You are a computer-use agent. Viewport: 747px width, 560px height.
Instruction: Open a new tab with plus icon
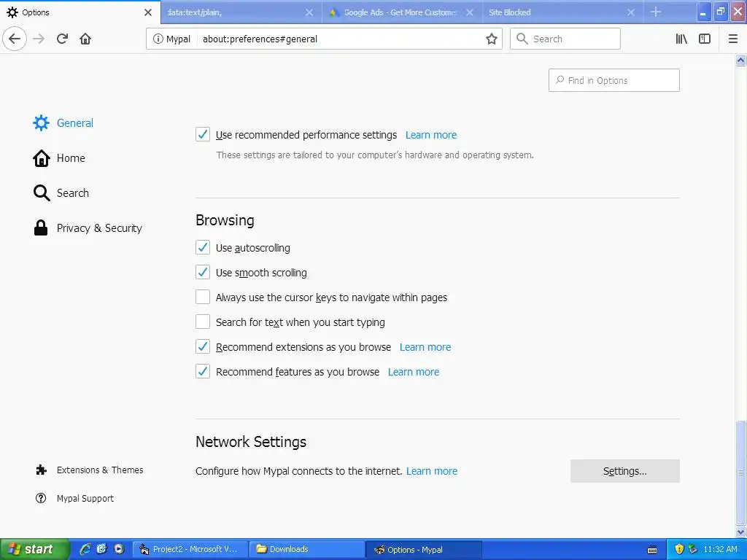click(656, 12)
